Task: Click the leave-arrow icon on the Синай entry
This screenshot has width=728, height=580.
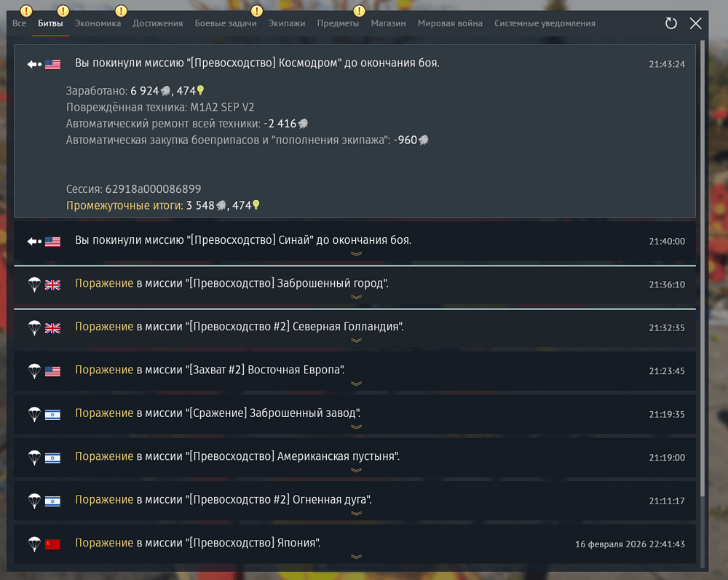Action: pos(34,242)
